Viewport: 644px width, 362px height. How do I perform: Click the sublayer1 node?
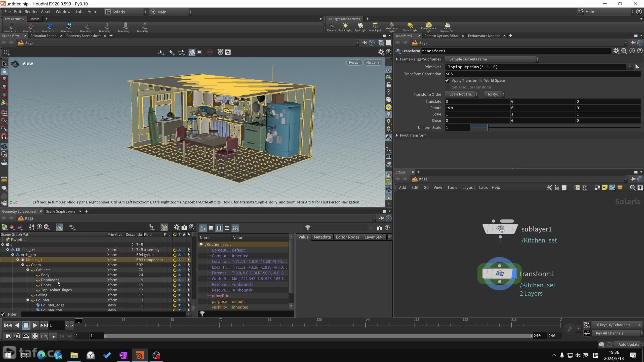point(500,229)
